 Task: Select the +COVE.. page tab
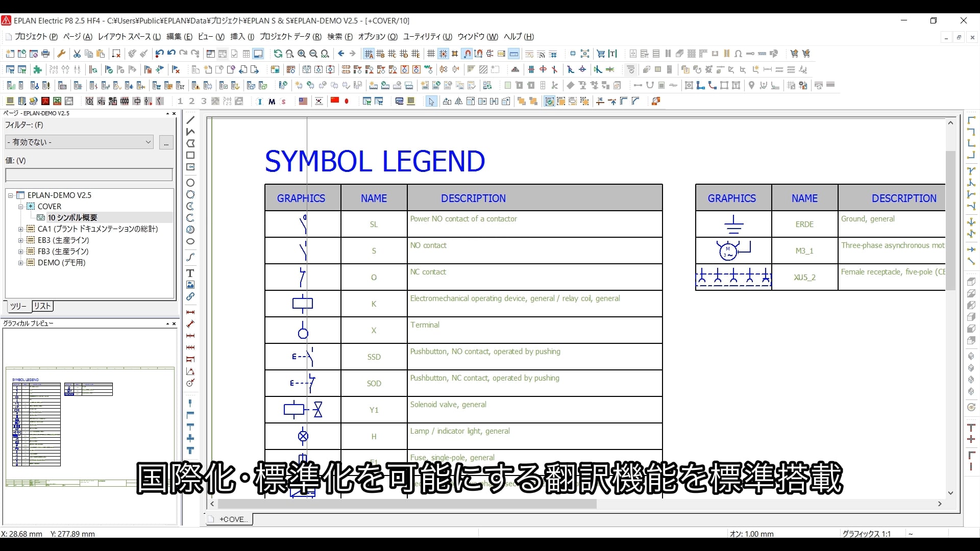click(229, 519)
